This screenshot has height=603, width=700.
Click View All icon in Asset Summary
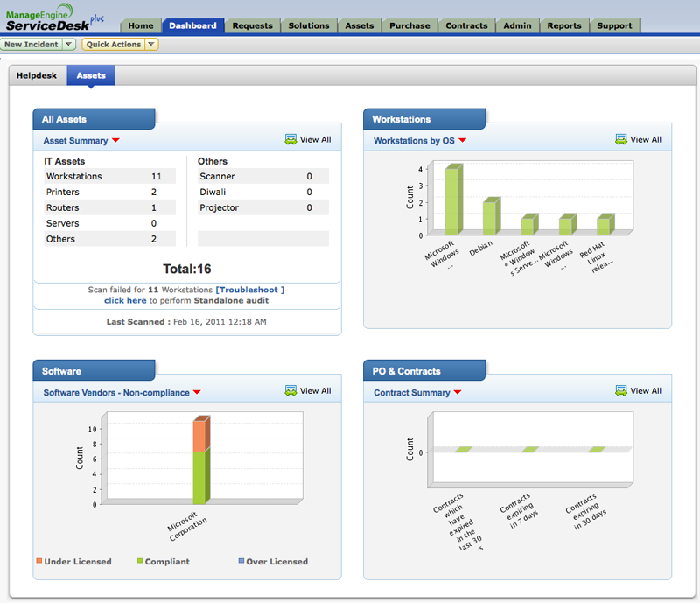coord(290,140)
